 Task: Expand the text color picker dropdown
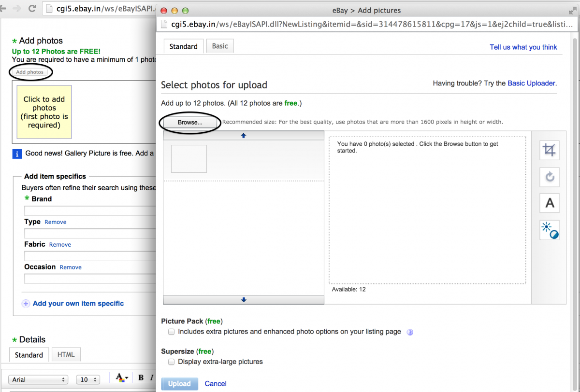[x=121, y=378]
